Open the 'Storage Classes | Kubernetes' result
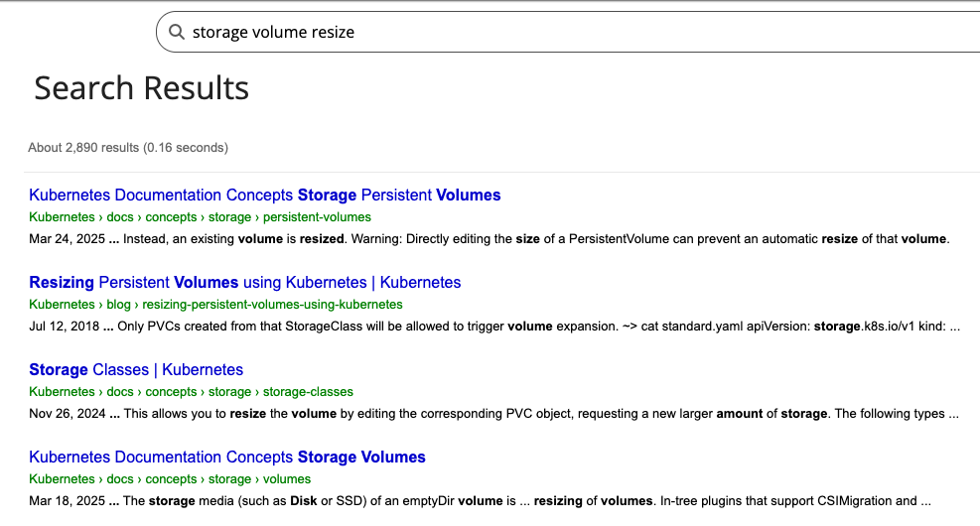Viewport: 980px width, 526px height. [x=136, y=370]
